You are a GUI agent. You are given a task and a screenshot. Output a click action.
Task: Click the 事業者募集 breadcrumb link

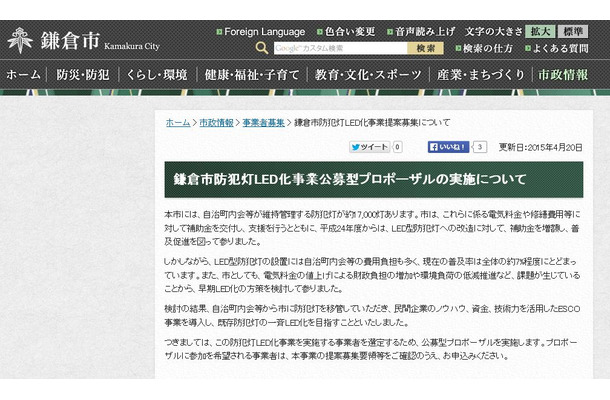pos(263,123)
